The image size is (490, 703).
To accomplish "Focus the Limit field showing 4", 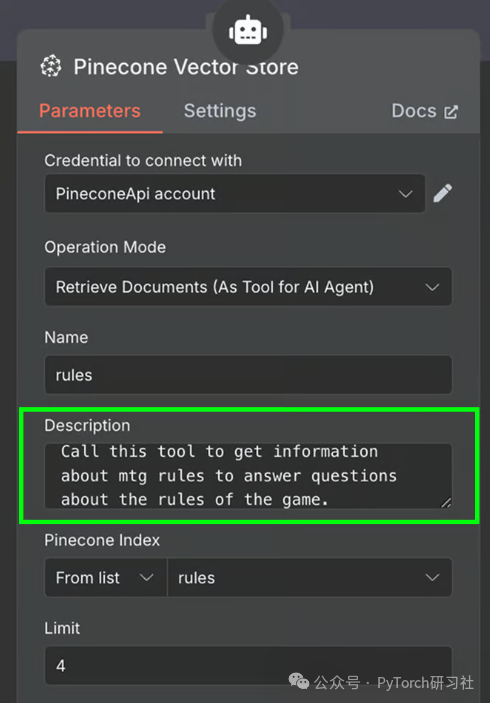I will click(x=248, y=665).
